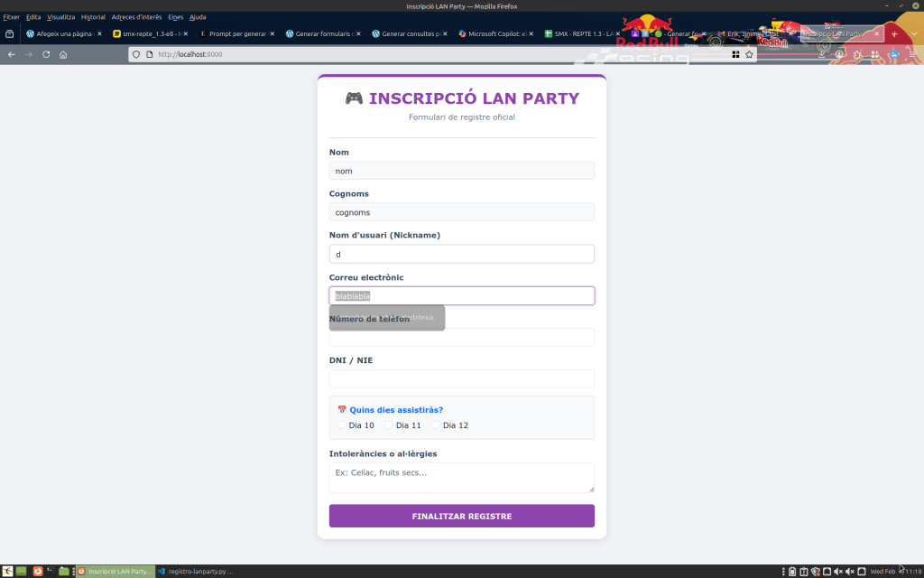Tick the Dia 11 option

pos(389,425)
